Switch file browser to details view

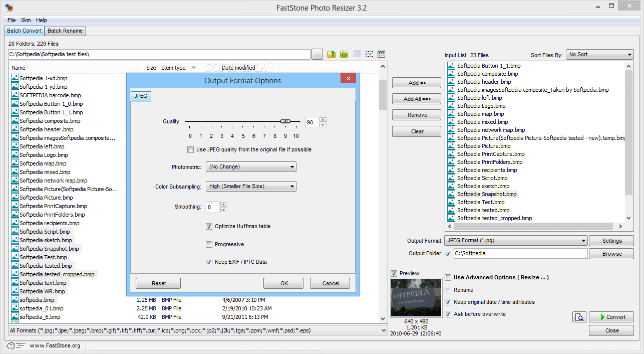coord(357,54)
